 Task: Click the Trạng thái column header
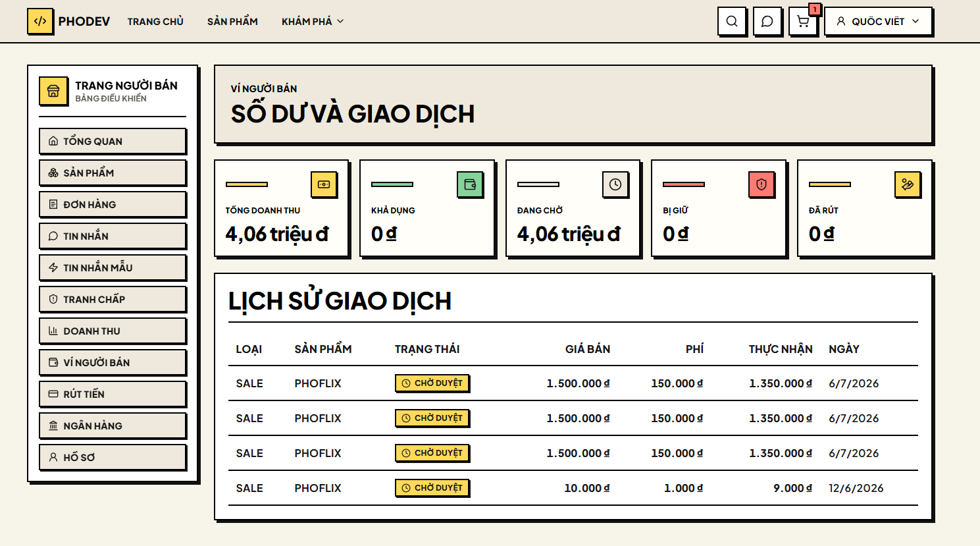click(x=427, y=349)
